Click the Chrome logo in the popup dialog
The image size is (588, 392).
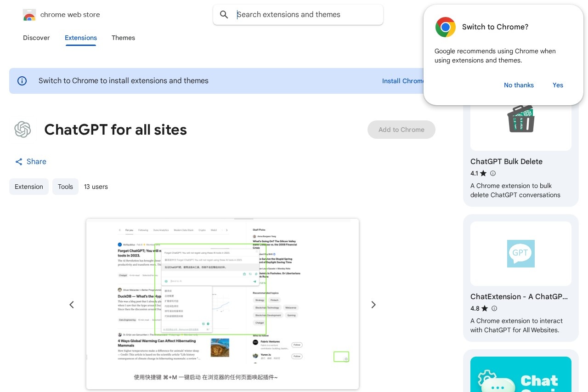point(446,27)
